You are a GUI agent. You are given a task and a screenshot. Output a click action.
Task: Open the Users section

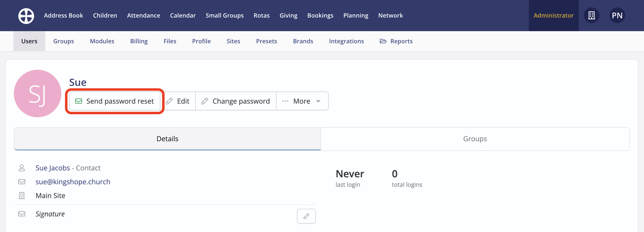pyautogui.click(x=29, y=41)
